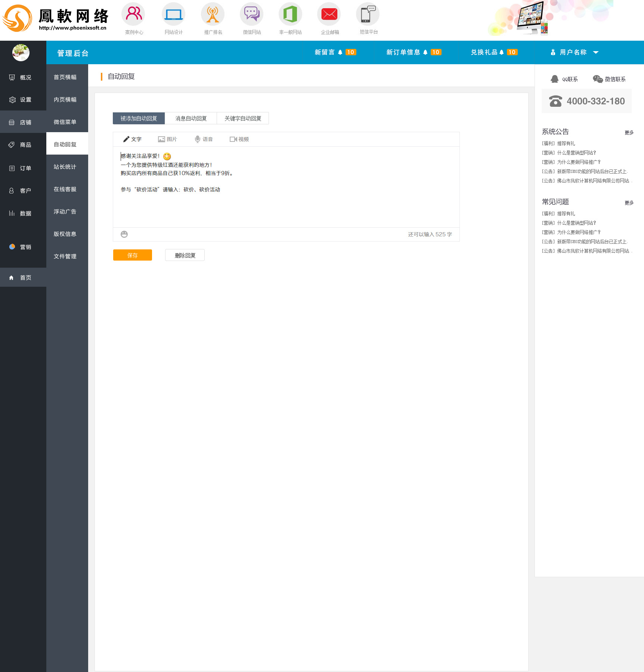
Task: Open the 微信网站 chat bubble icon
Action: pos(251,14)
